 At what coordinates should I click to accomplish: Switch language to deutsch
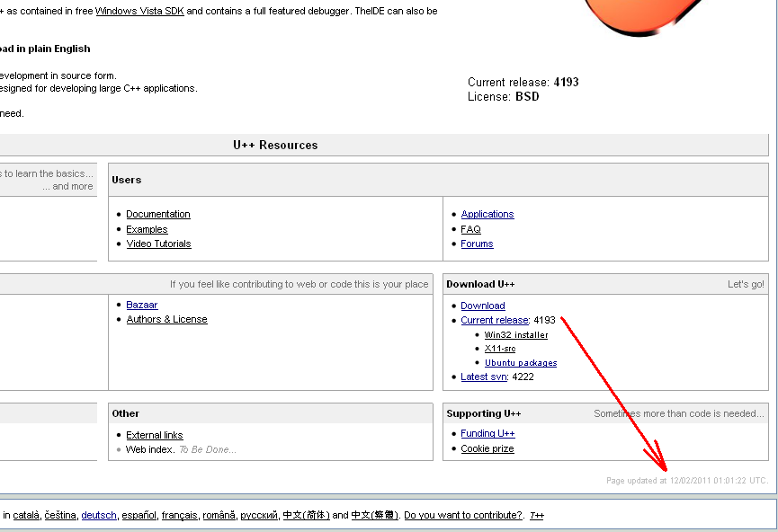99,516
